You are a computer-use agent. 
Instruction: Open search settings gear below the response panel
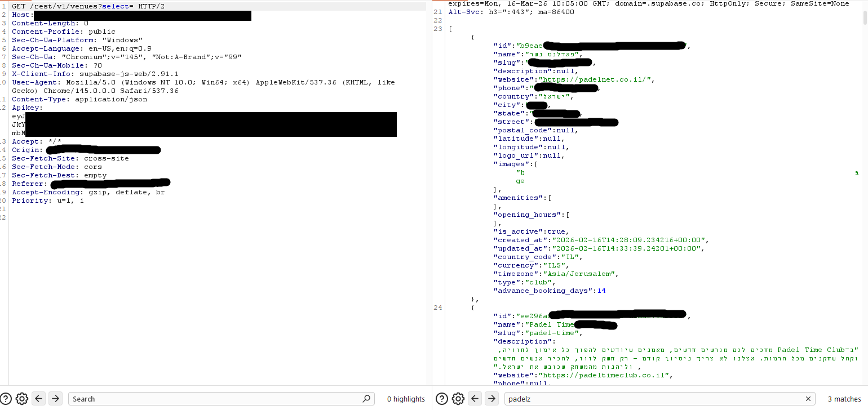click(x=458, y=398)
